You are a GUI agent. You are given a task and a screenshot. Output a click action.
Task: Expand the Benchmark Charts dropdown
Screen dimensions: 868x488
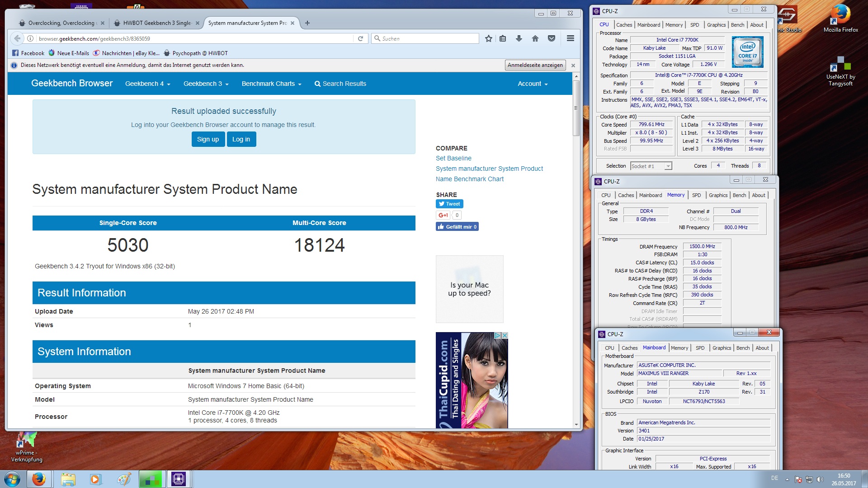(x=271, y=84)
